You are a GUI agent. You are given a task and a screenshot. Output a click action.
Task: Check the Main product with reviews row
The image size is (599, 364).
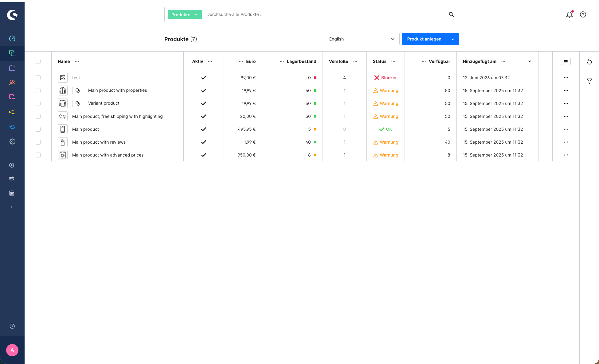[38, 142]
